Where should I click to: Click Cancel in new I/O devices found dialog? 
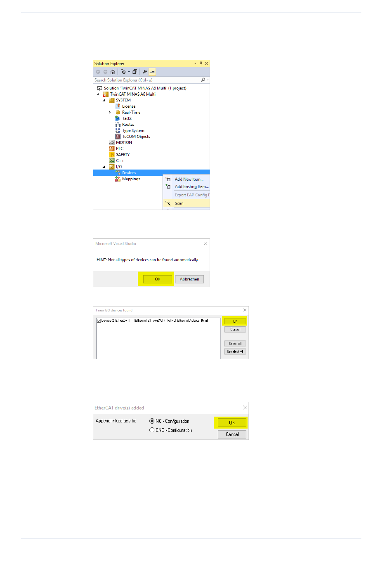[x=235, y=330]
